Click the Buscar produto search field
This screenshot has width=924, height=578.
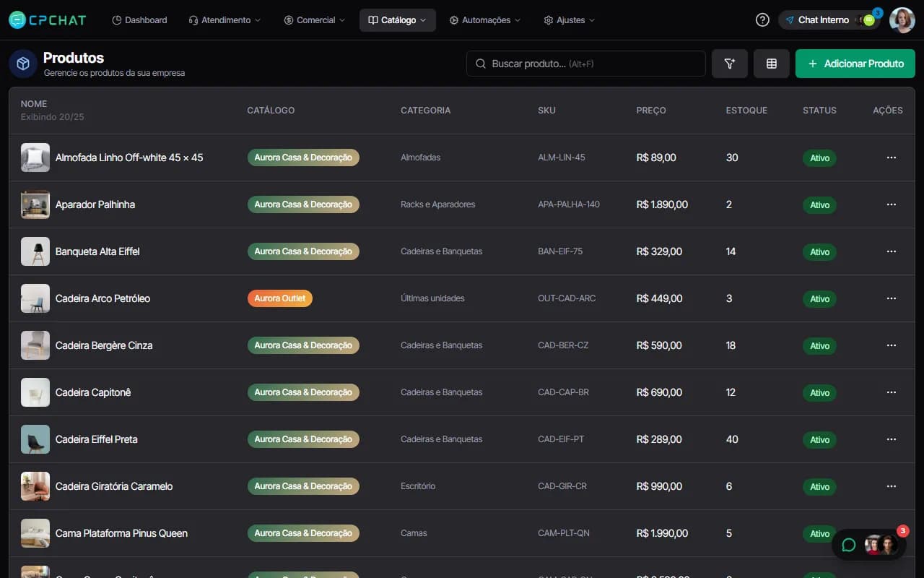coord(586,64)
